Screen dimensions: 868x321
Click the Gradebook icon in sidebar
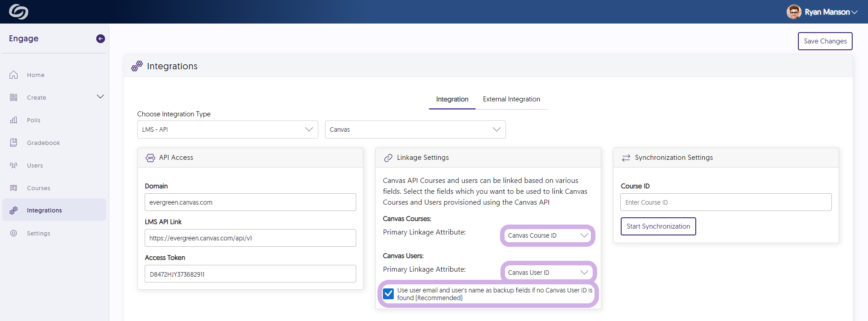click(x=14, y=143)
